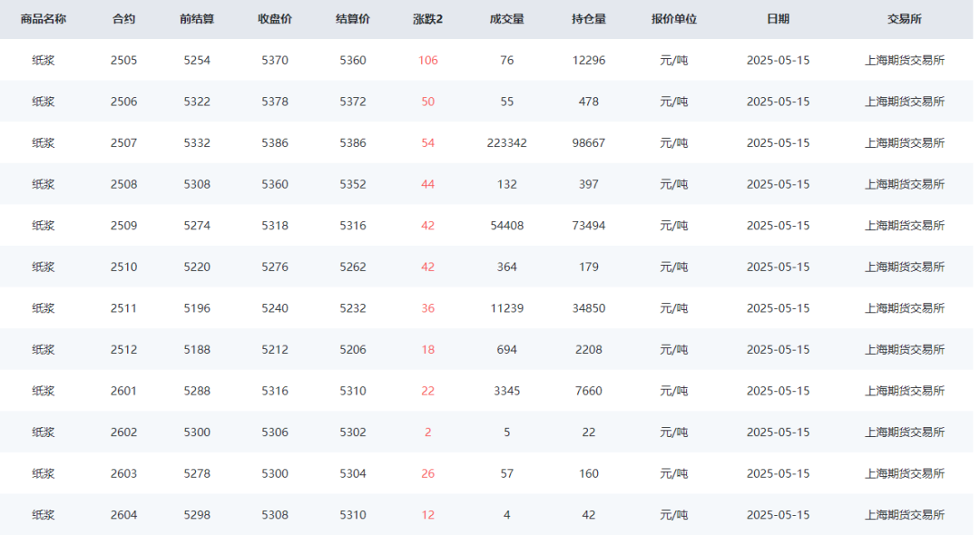Click 元/吨 in the 2601 row

click(x=673, y=391)
